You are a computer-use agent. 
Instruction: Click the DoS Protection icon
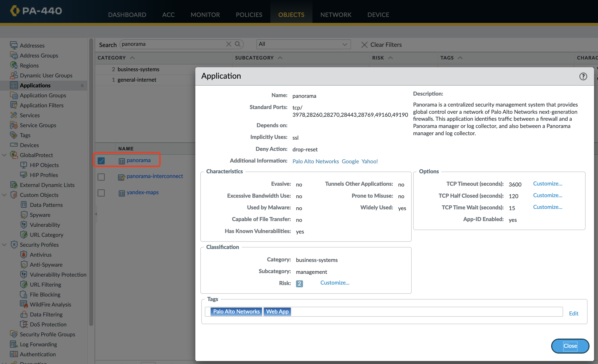pos(24,324)
